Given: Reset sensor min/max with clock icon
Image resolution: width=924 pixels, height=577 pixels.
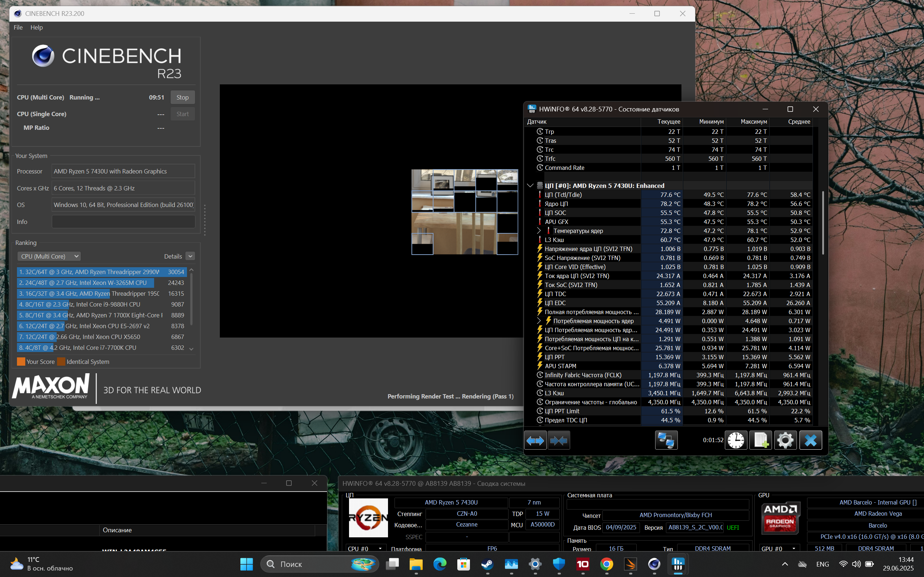Looking at the screenshot, I should tap(736, 441).
